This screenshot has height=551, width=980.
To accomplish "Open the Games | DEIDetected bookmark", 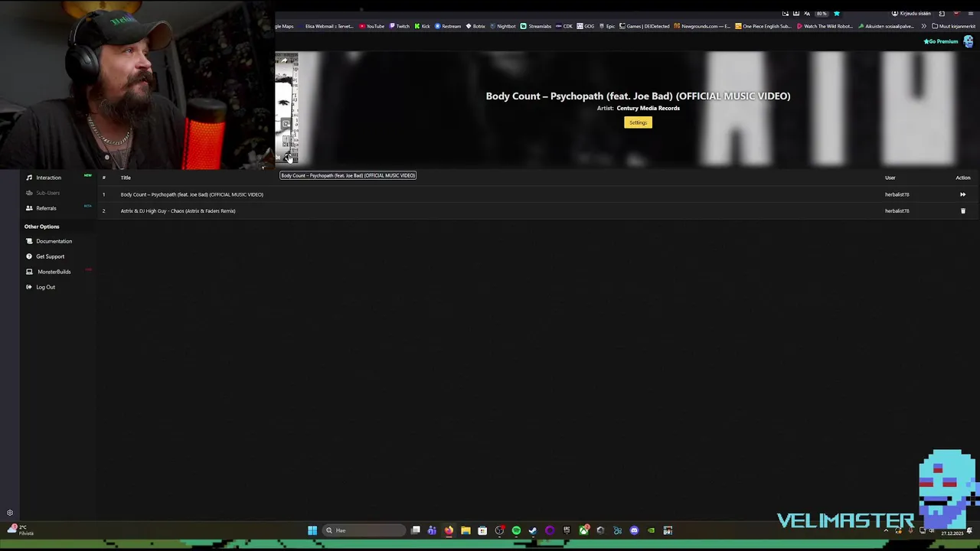I will pos(645,26).
